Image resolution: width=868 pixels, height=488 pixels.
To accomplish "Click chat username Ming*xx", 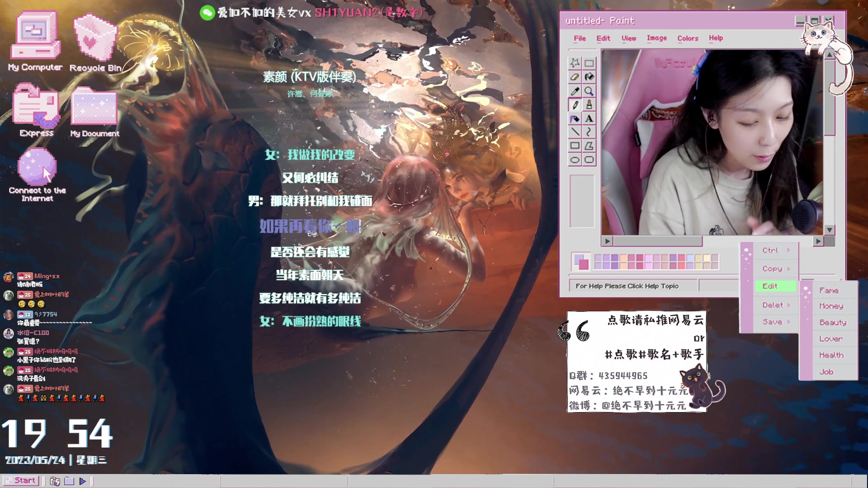I will [x=47, y=276].
